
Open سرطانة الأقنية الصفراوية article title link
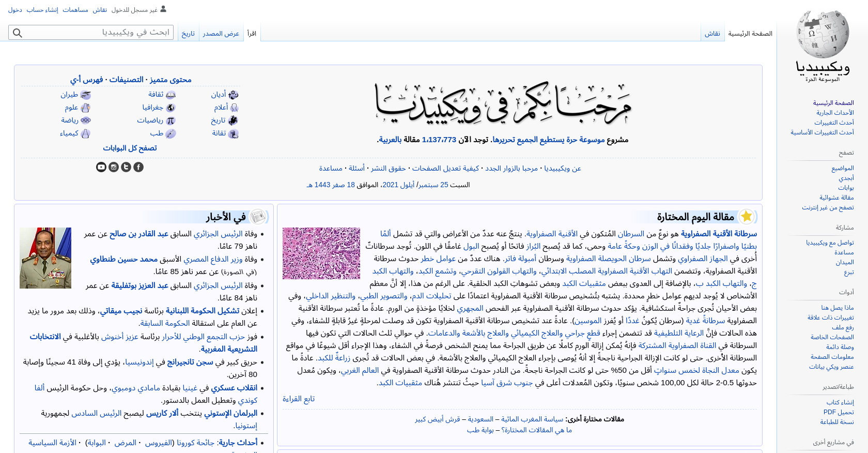[x=719, y=234]
